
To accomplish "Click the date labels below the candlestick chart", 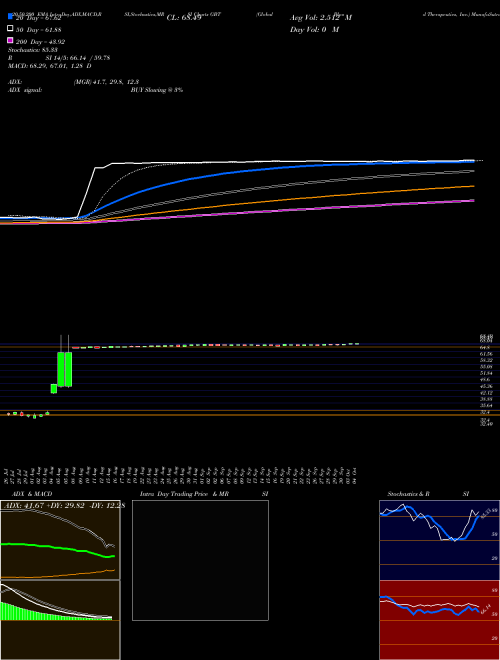I will pos(182,476).
